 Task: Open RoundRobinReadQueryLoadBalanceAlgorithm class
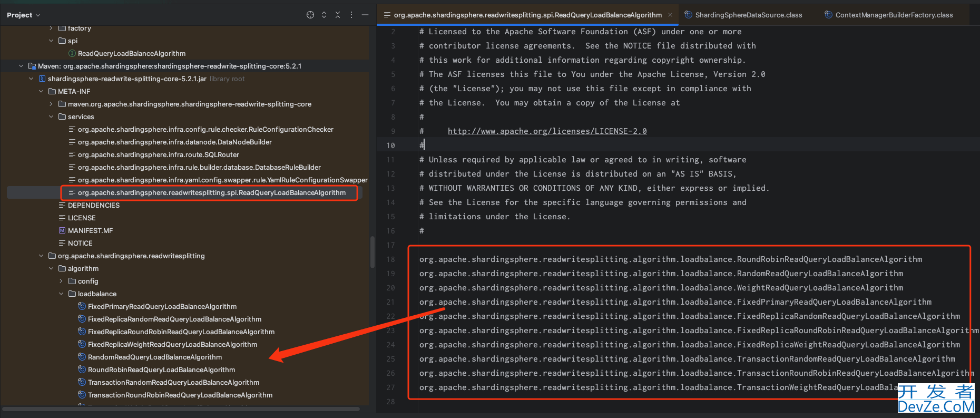161,370
